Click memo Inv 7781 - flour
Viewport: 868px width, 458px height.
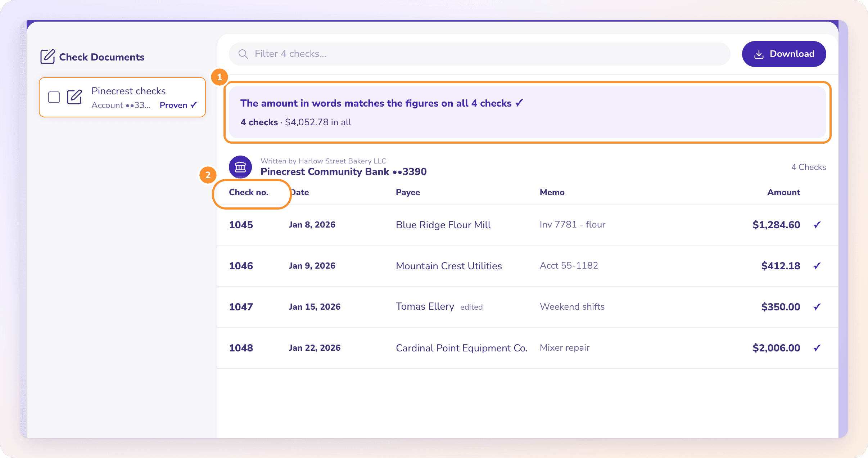[573, 225]
